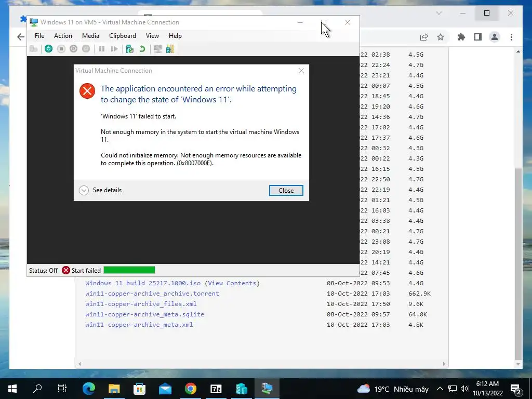Open the File menu
The image size is (532, 399).
[x=39, y=36]
